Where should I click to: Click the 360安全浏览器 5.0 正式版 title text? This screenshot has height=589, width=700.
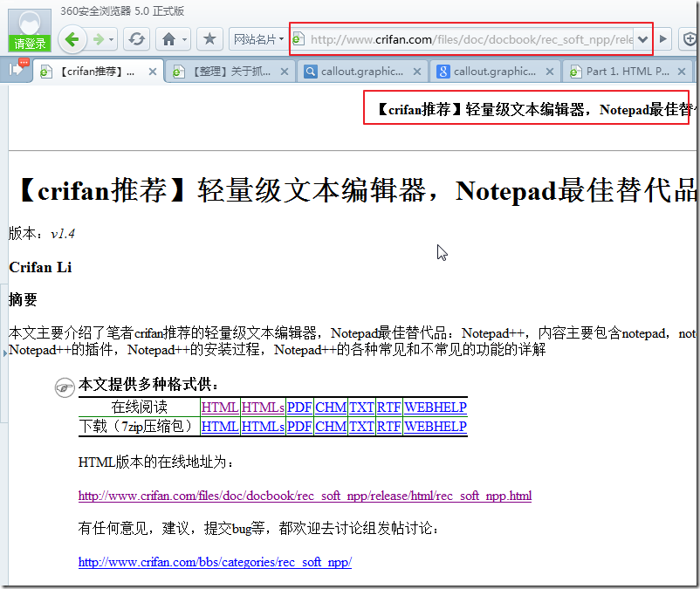click(x=122, y=11)
